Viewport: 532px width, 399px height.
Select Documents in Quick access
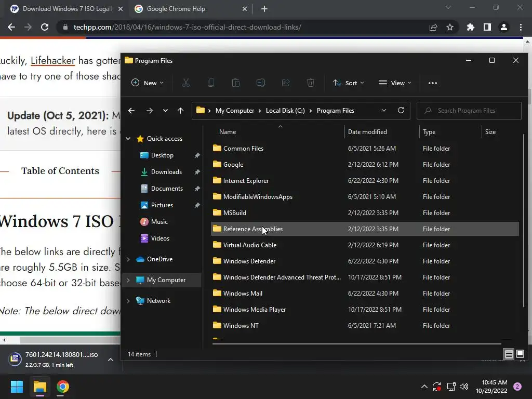(x=167, y=188)
